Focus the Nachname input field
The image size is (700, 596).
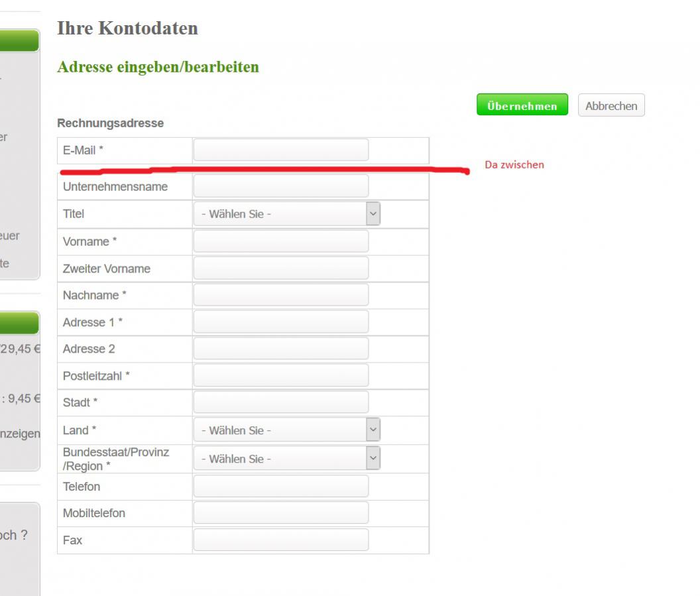[x=280, y=295]
